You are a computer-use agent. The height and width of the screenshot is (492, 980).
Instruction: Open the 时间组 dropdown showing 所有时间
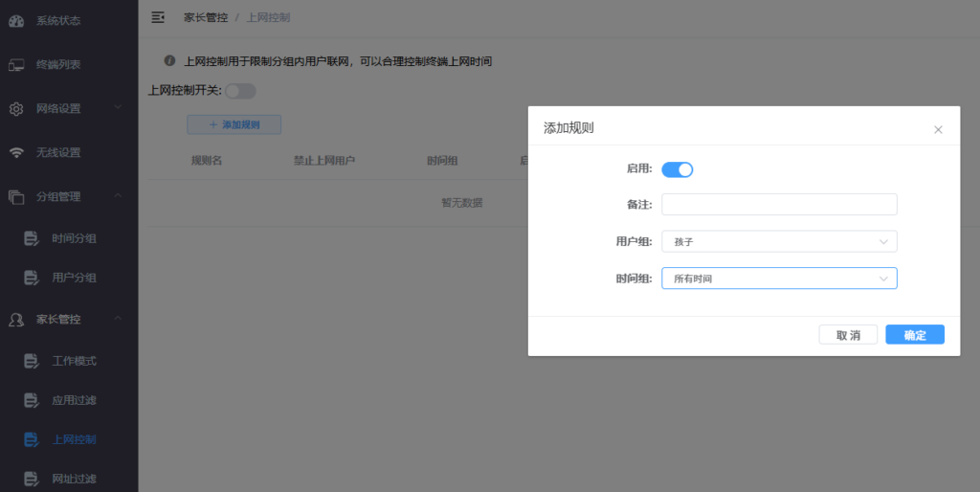point(779,279)
